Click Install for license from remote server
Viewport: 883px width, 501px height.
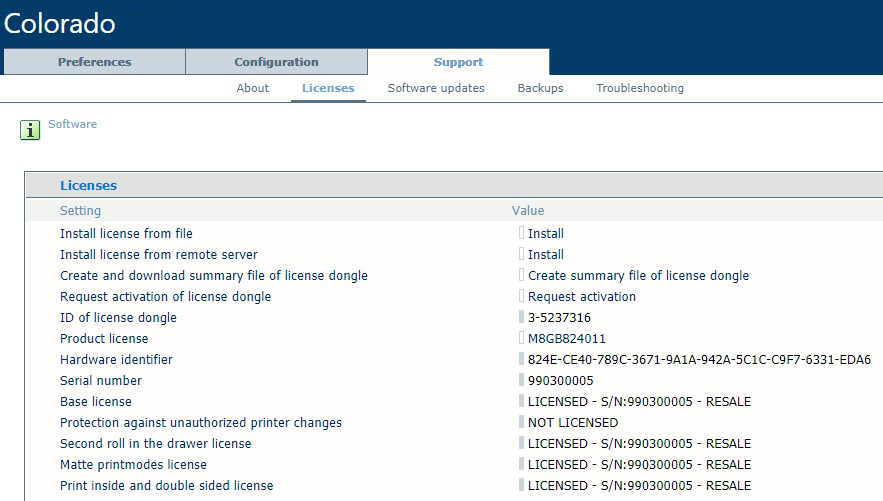click(546, 255)
